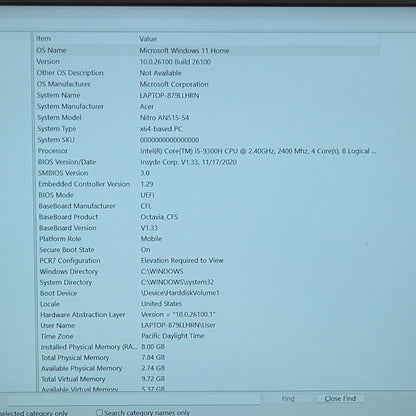This screenshot has height=416, width=416.
Task: Select value 8.00 GB
Action: pyautogui.click(x=153, y=347)
